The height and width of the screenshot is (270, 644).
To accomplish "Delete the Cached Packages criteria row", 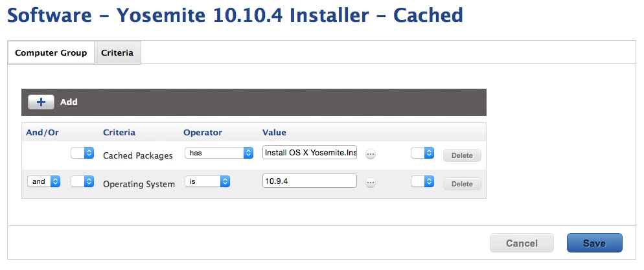I will (462, 155).
